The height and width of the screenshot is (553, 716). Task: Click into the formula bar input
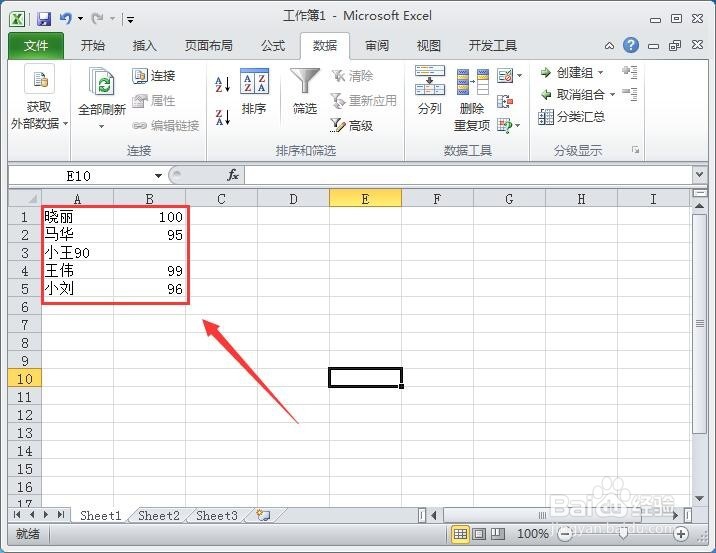coord(468,175)
